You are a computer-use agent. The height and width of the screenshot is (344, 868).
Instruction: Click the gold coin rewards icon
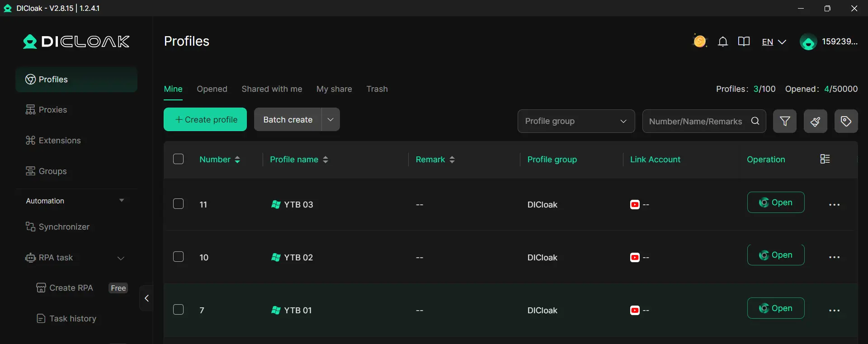coord(699,42)
